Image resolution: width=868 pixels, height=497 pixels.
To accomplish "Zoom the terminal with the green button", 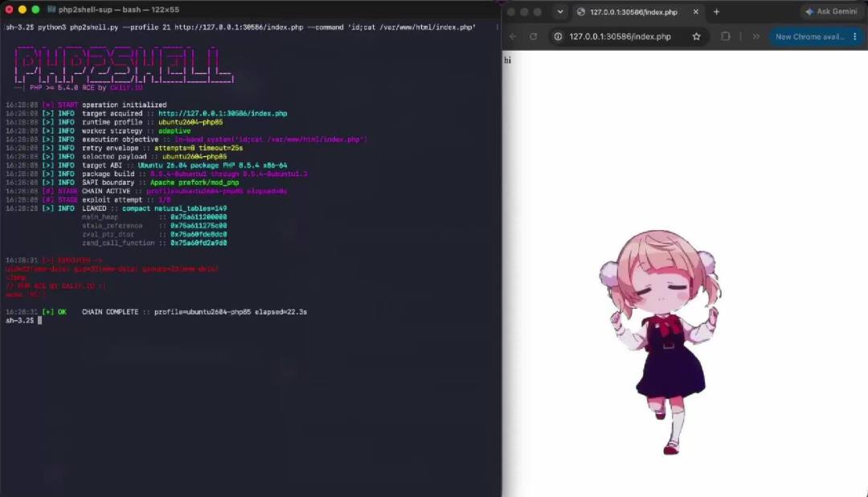I will [x=35, y=10].
